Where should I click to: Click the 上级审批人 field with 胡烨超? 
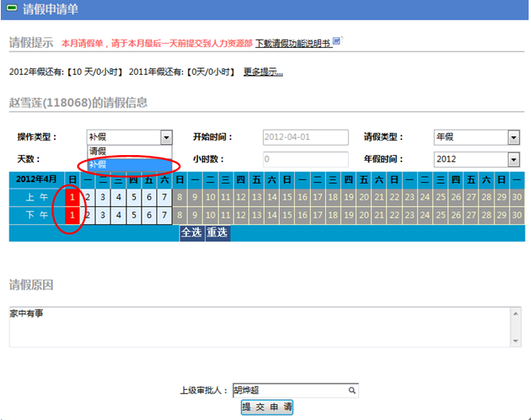pyautogui.click(x=295, y=391)
